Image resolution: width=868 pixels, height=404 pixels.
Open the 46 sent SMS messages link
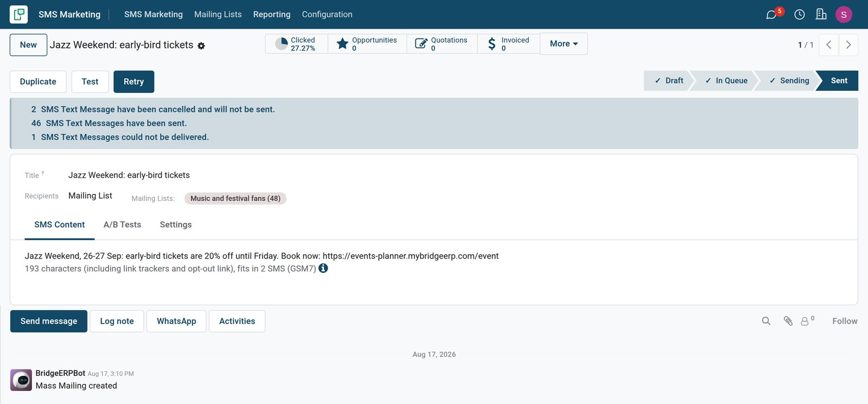109,123
